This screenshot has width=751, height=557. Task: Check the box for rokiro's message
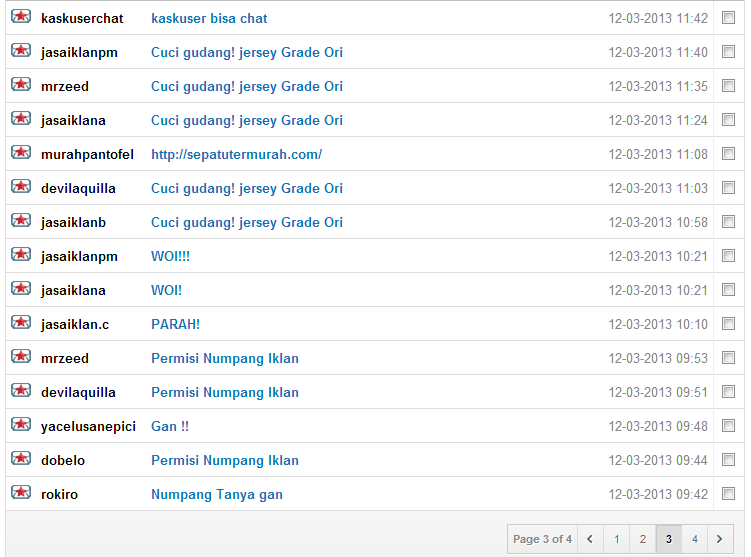[x=728, y=494]
